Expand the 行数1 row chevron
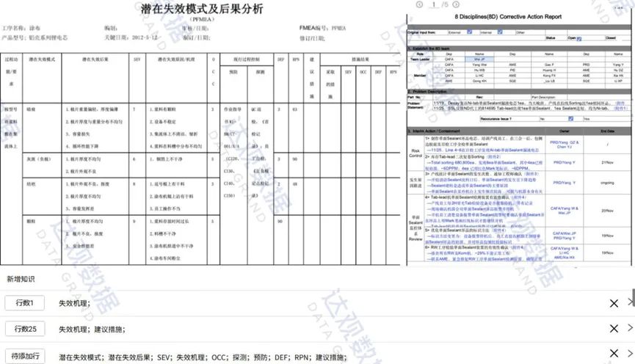Viewport: 635px width, 364px height. 630,302
